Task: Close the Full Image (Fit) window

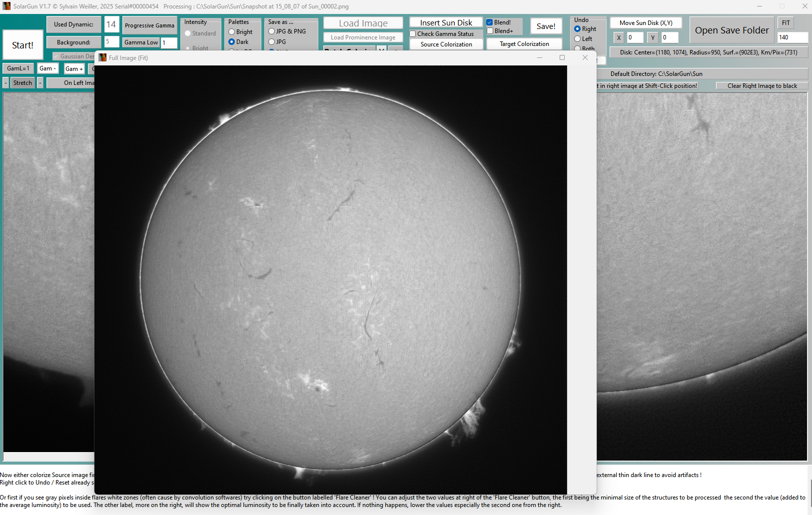Action: click(x=585, y=57)
